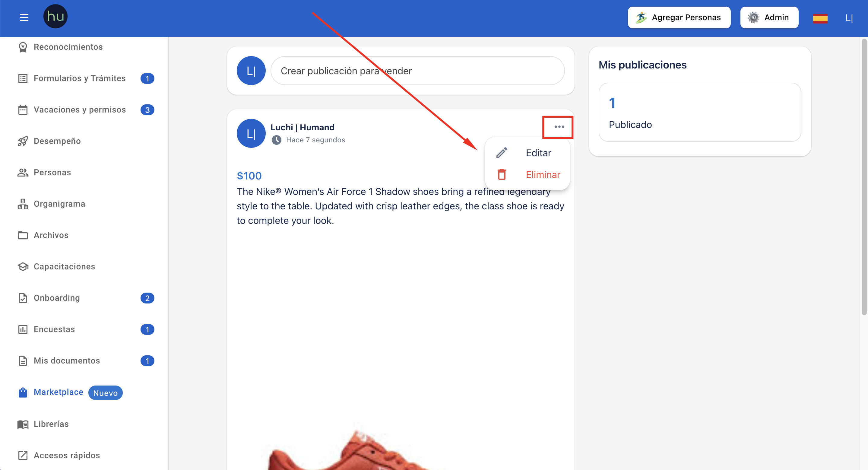Click the trash icon beside Eliminar

(502, 175)
